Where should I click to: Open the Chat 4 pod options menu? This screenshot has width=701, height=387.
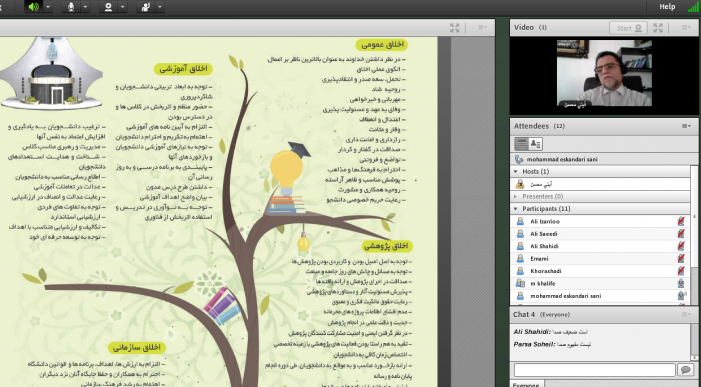coord(686,315)
